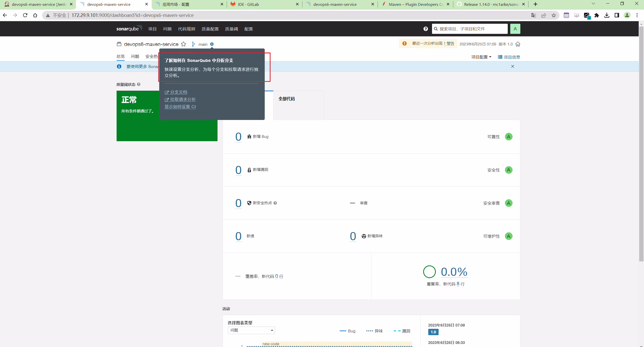The width and height of the screenshot is (644, 347).
Task: Switch to the 全部代码 tab
Action: (x=286, y=99)
